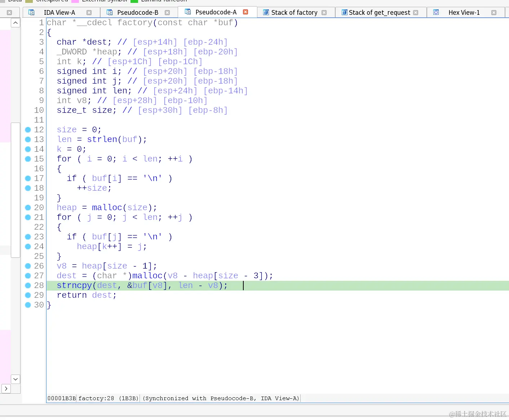
Task: Click '(Synchronized with Pseudocode-B, IDA View-A)' status text
Action: 221,398
